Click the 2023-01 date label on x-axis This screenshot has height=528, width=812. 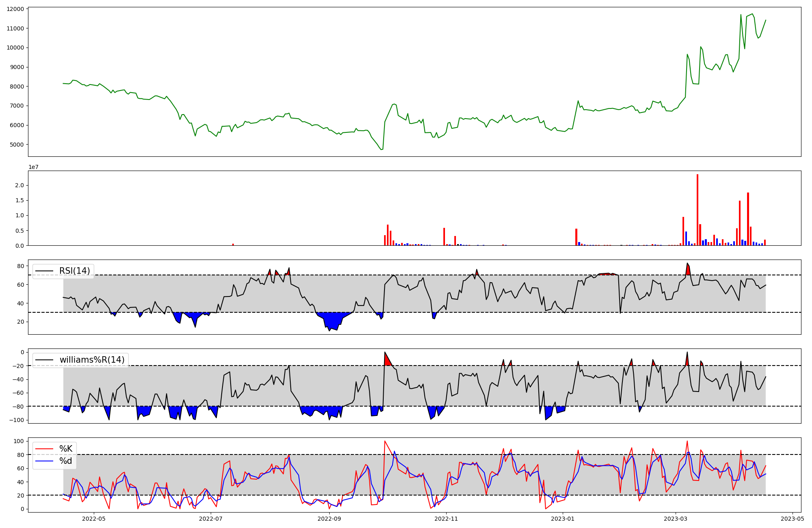[564, 519]
